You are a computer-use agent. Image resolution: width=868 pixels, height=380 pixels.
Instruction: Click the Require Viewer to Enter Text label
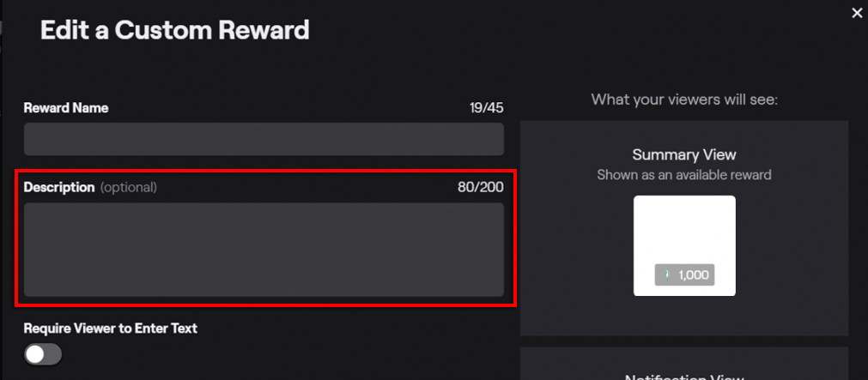(111, 328)
